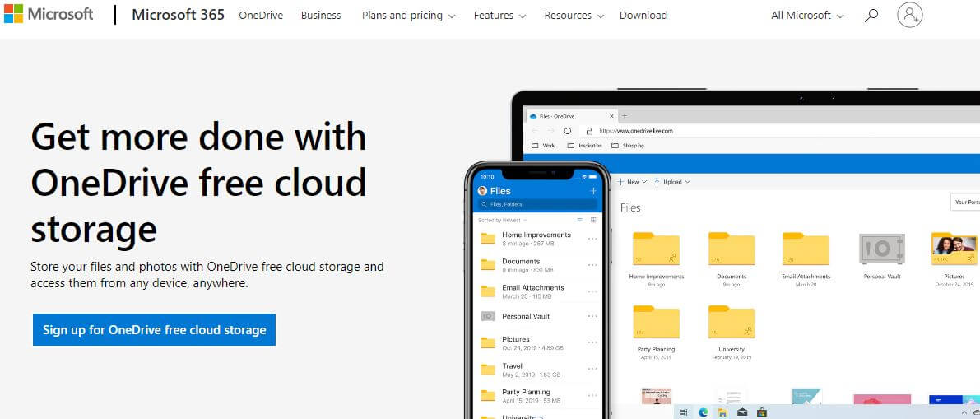980x419 pixels.
Task: Open the Work bookmark folder
Action: 543,145
